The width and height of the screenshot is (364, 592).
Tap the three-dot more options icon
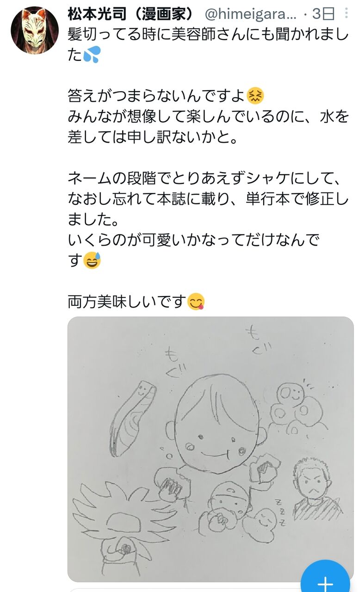(346, 13)
